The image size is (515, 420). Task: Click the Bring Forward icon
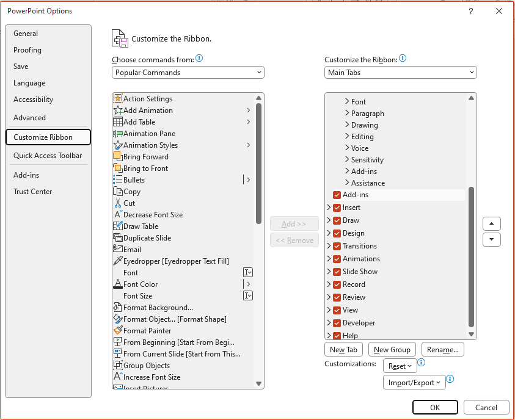(117, 156)
